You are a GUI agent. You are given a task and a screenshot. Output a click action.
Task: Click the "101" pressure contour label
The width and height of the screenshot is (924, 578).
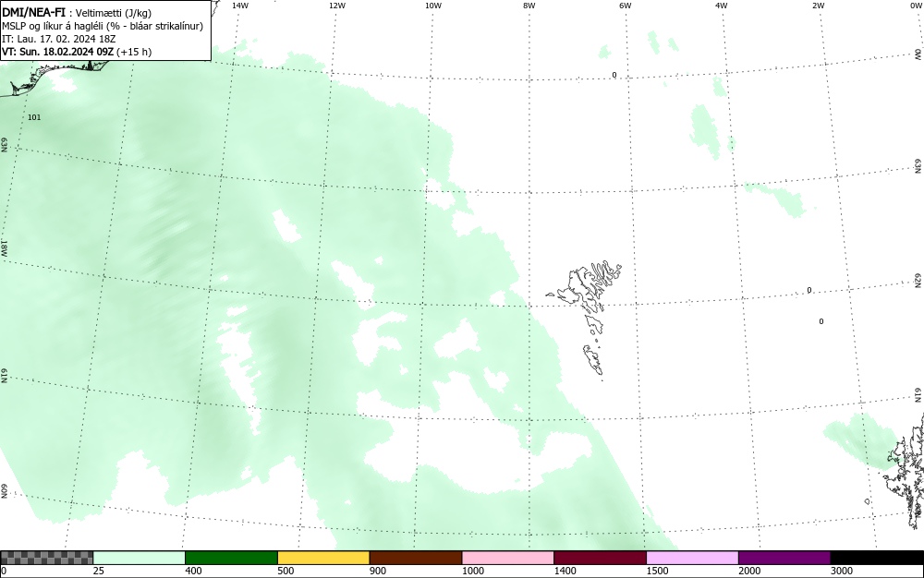pos(35,117)
